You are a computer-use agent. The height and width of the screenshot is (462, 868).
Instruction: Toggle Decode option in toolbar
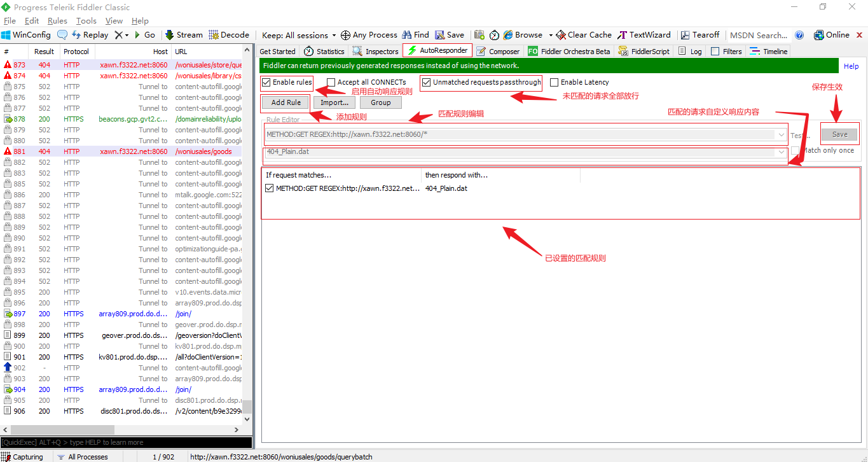coord(229,35)
